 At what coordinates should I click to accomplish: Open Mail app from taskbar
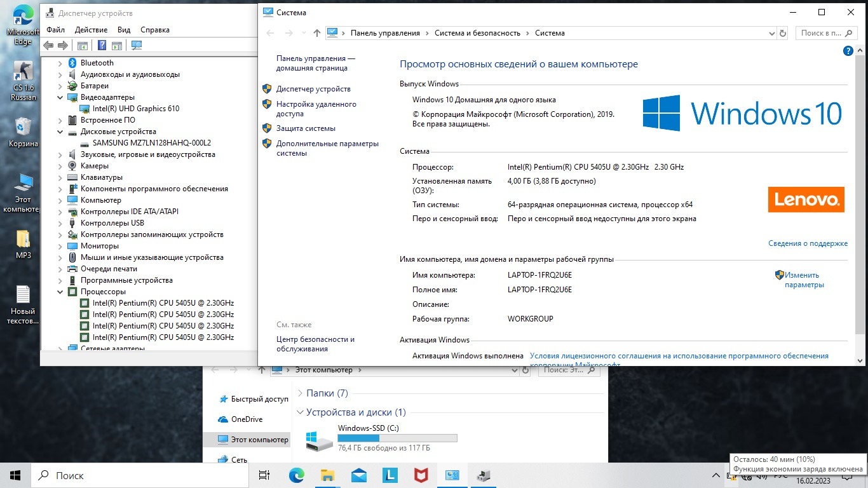[x=358, y=475]
